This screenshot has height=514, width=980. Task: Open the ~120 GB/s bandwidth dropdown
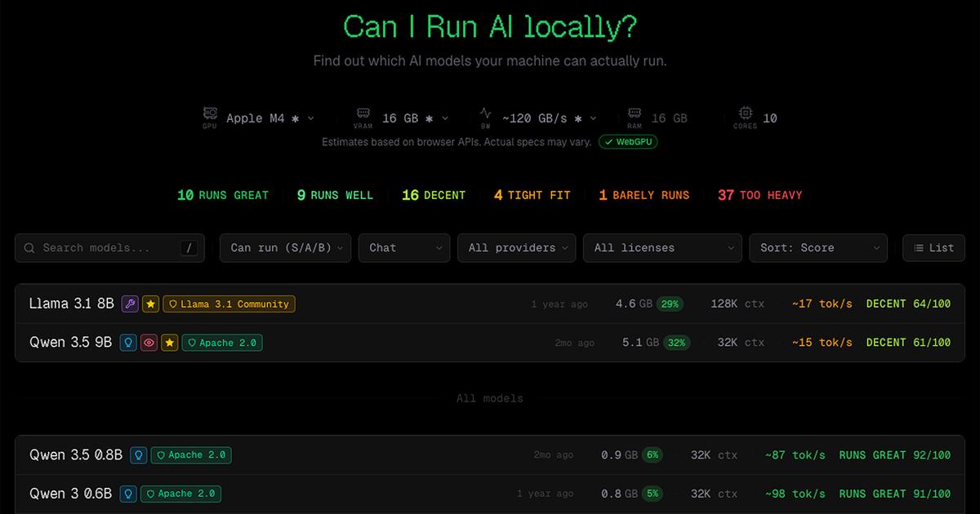point(549,118)
